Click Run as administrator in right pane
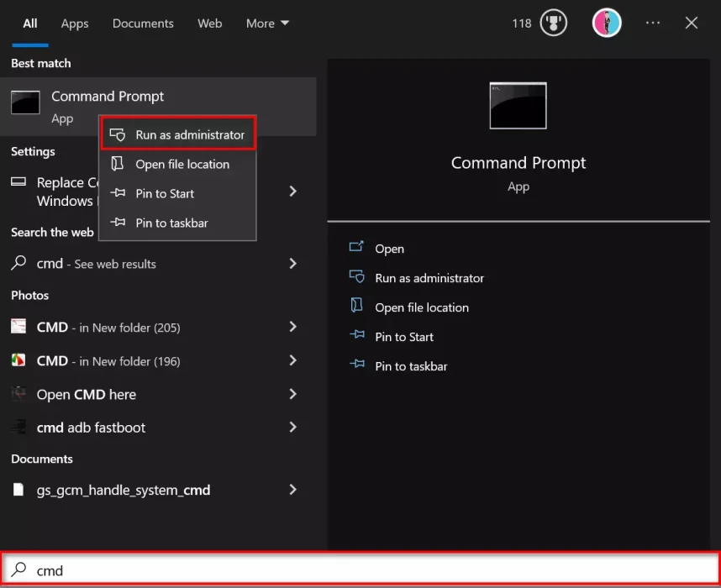The height and width of the screenshot is (588, 721). click(429, 278)
